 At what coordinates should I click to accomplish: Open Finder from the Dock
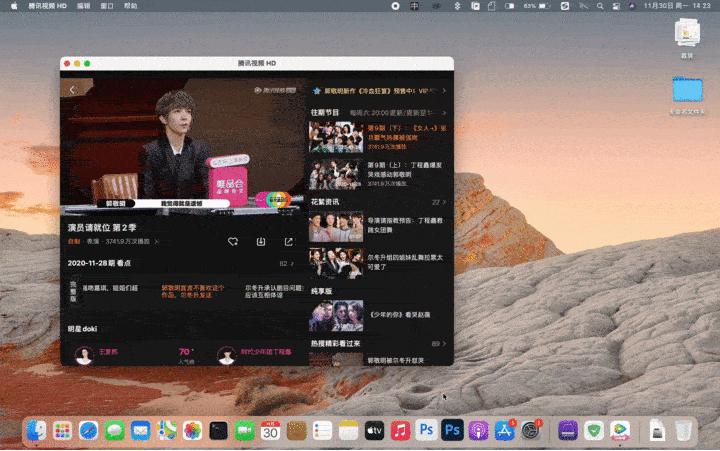point(36,431)
